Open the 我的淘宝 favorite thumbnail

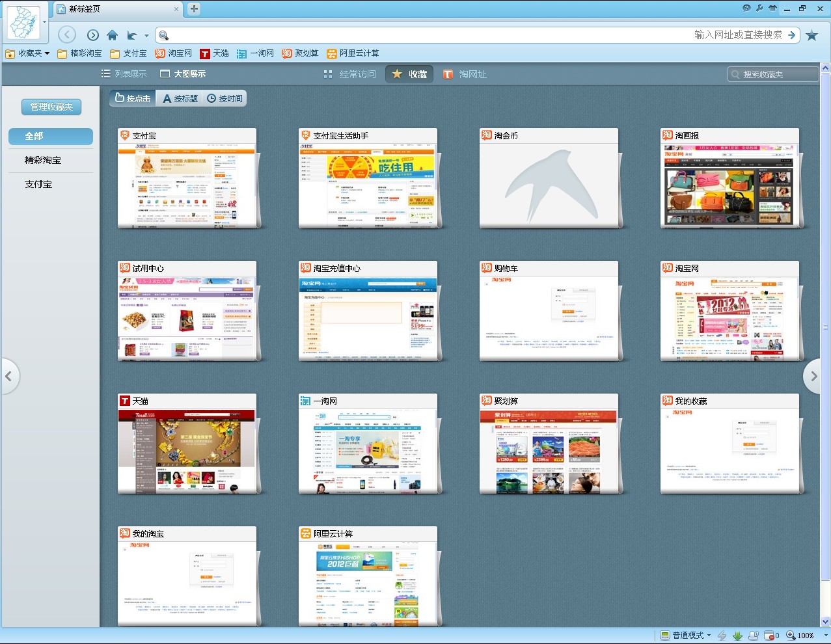pyautogui.click(x=187, y=576)
